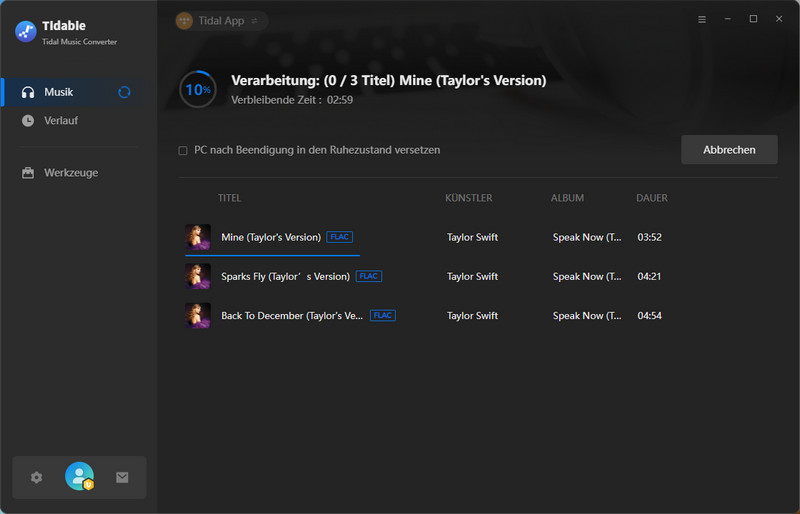
Task: Click Speak Now album in Mine row
Action: [587, 237]
